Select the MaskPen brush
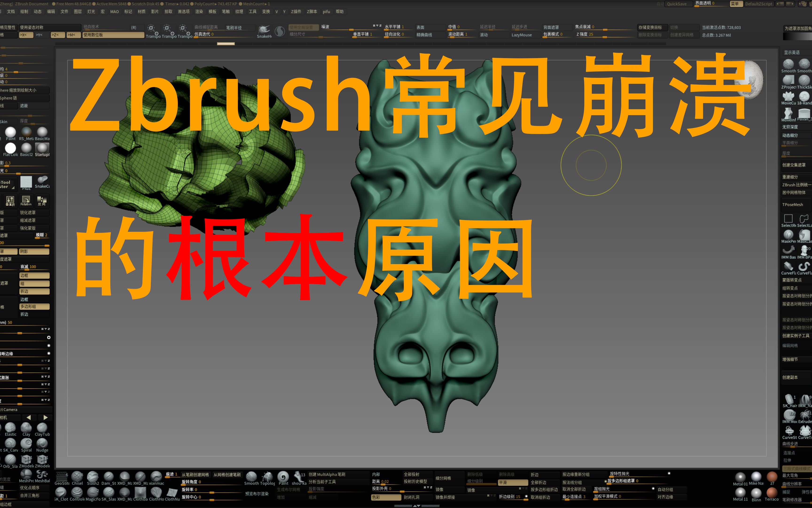 788,236
